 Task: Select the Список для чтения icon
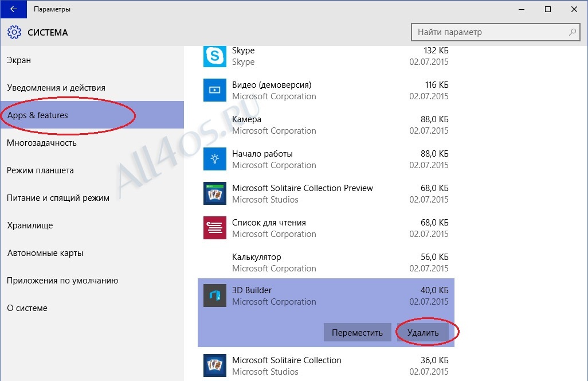pyautogui.click(x=215, y=228)
